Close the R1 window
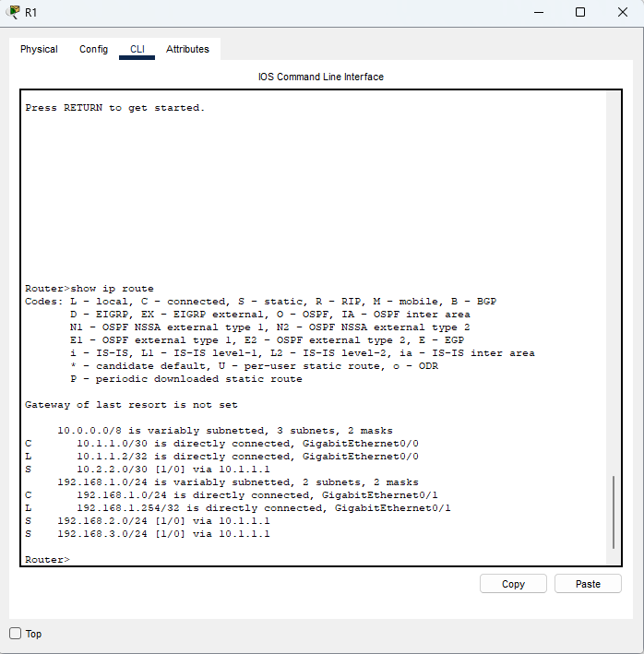The image size is (644, 654). click(x=622, y=12)
